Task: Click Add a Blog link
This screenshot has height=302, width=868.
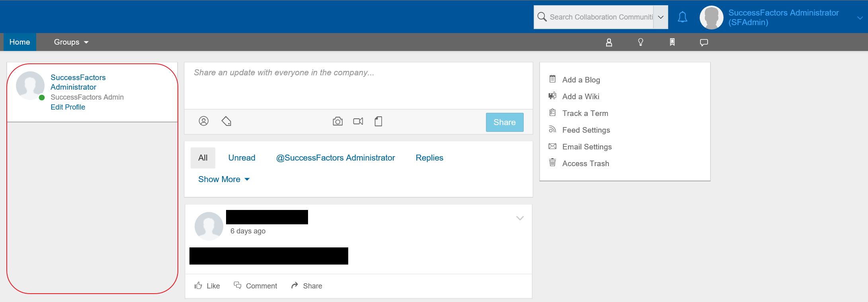Action: (581, 80)
